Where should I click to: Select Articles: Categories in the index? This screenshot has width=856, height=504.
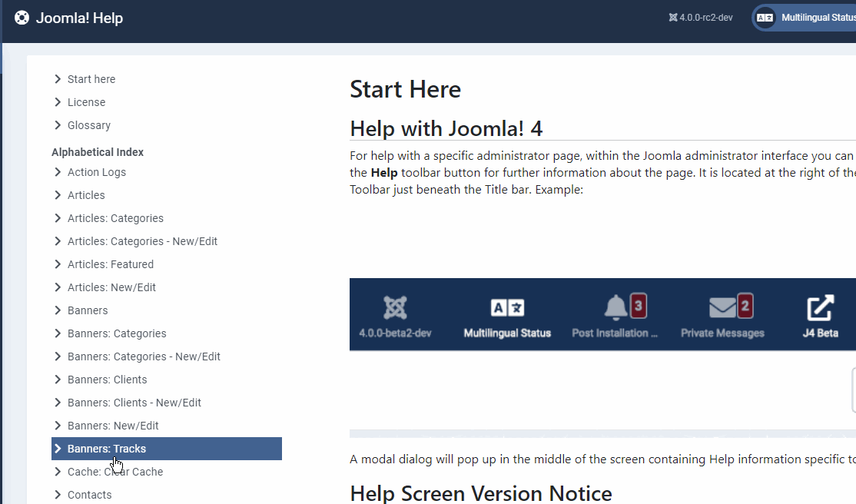coord(115,218)
